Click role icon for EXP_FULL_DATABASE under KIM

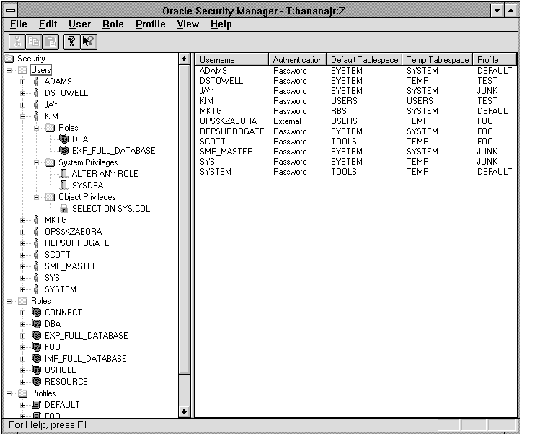tap(64, 150)
